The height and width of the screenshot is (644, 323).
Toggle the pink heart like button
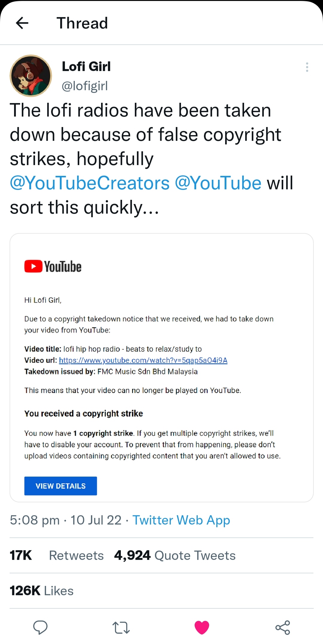(x=202, y=628)
